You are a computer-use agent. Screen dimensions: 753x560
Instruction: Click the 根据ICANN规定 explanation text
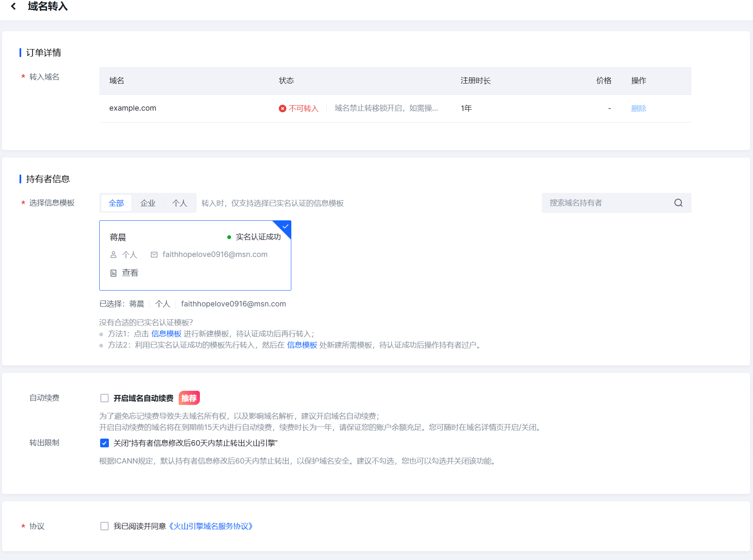tap(298, 461)
